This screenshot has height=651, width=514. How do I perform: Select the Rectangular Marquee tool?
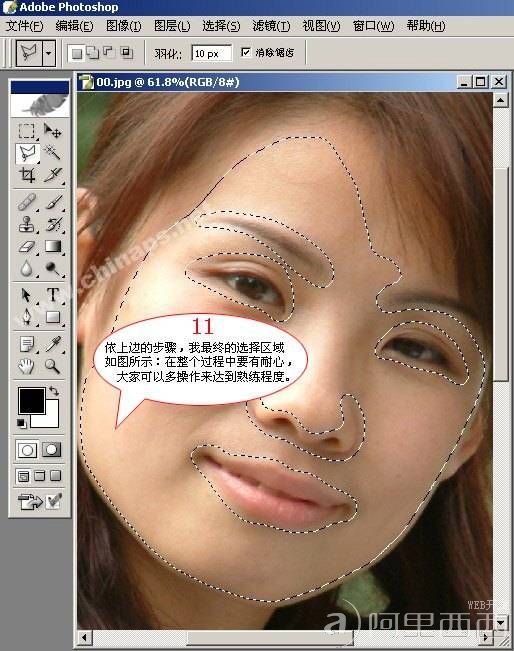tap(27, 131)
